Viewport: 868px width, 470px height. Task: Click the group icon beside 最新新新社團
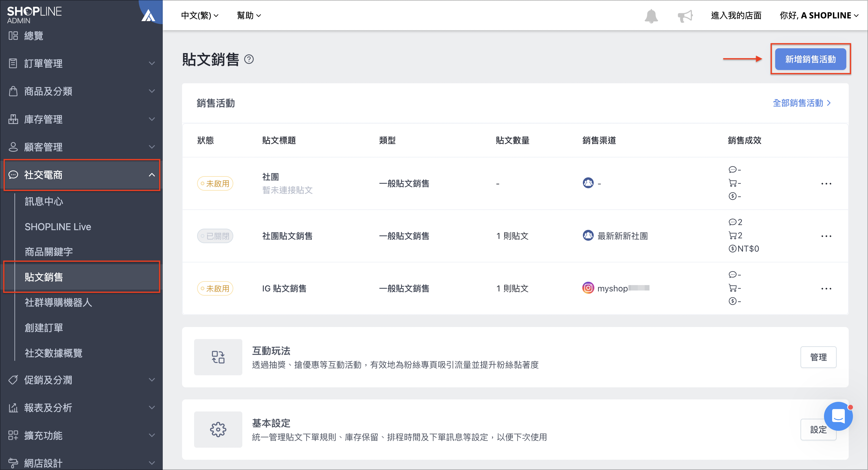pyautogui.click(x=588, y=235)
